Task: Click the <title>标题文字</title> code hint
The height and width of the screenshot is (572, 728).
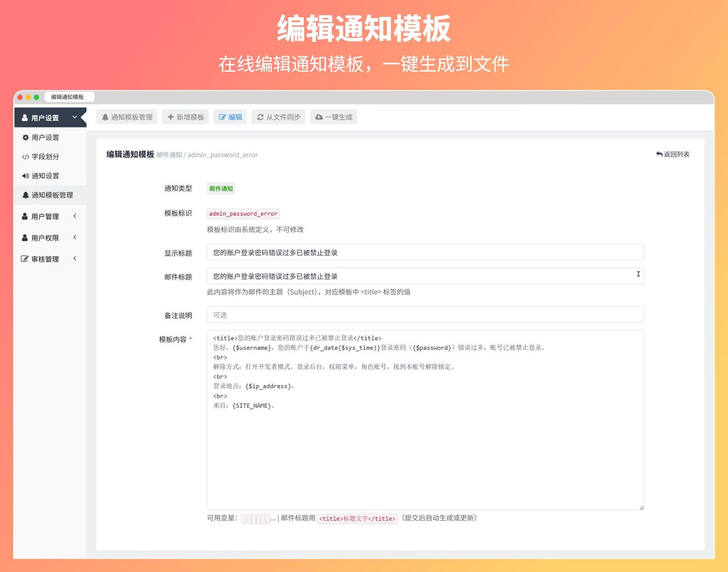Action: (357, 519)
